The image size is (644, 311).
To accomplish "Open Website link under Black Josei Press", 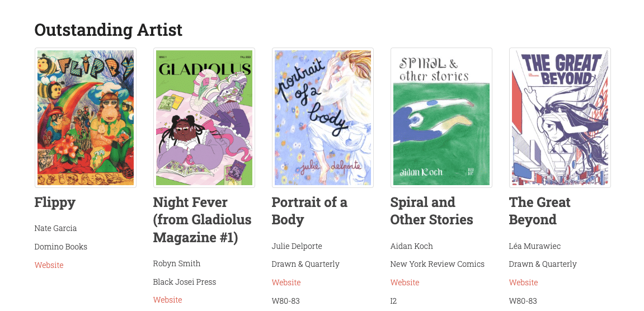I will (167, 300).
